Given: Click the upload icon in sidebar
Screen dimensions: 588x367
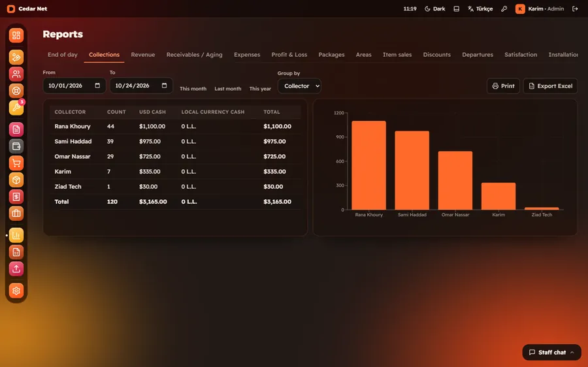Looking at the screenshot, I should [x=16, y=269].
